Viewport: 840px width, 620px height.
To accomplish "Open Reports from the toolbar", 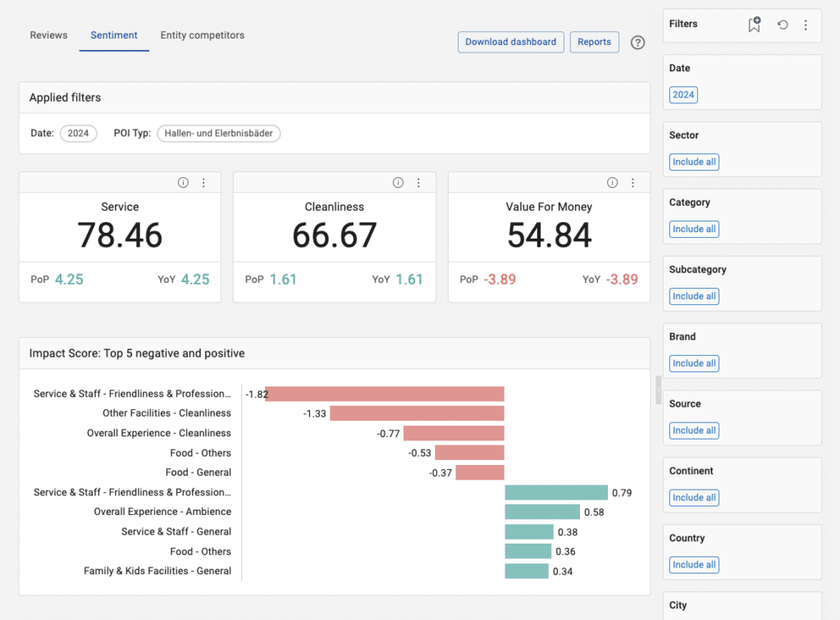I will click(x=594, y=42).
